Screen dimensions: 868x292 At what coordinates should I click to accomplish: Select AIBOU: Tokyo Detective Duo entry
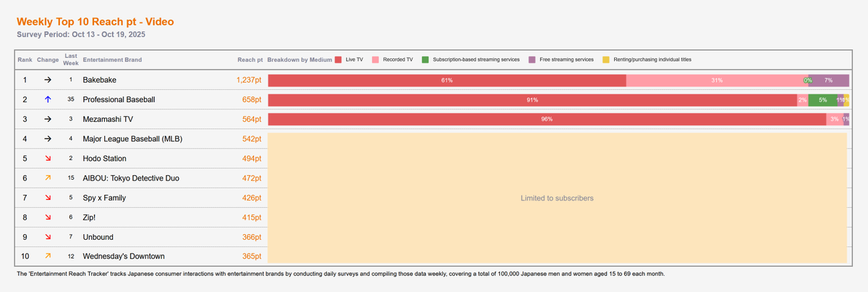pos(132,178)
